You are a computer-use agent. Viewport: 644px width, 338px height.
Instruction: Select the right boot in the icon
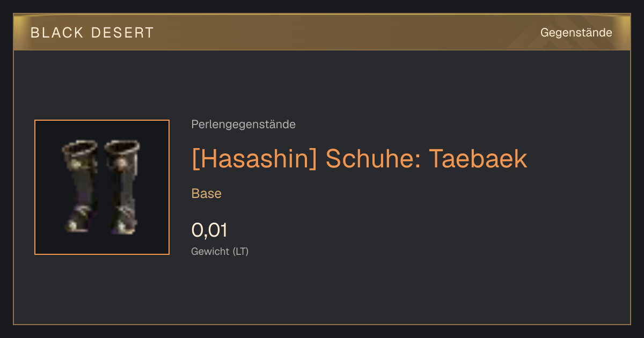point(122,187)
